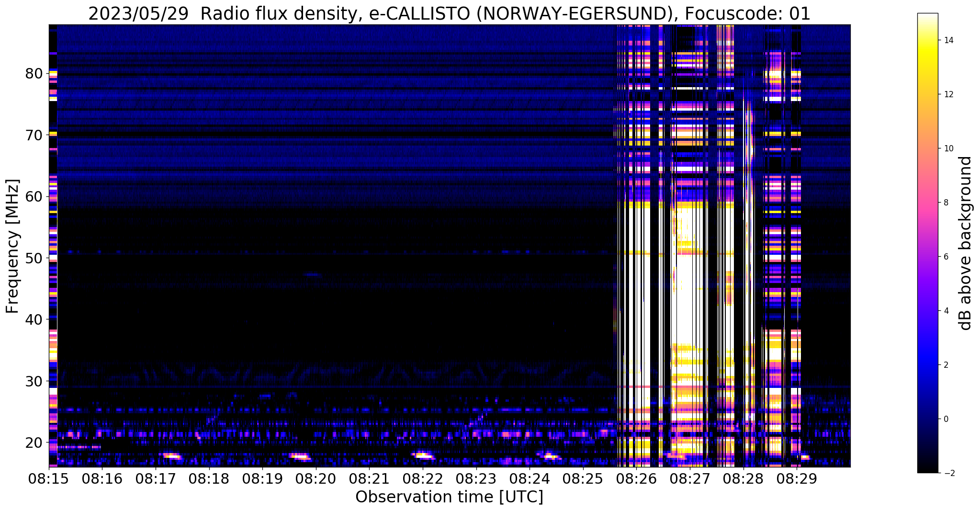Click the colorbar tick value 2
980x511 pixels.
(x=946, y=365)
